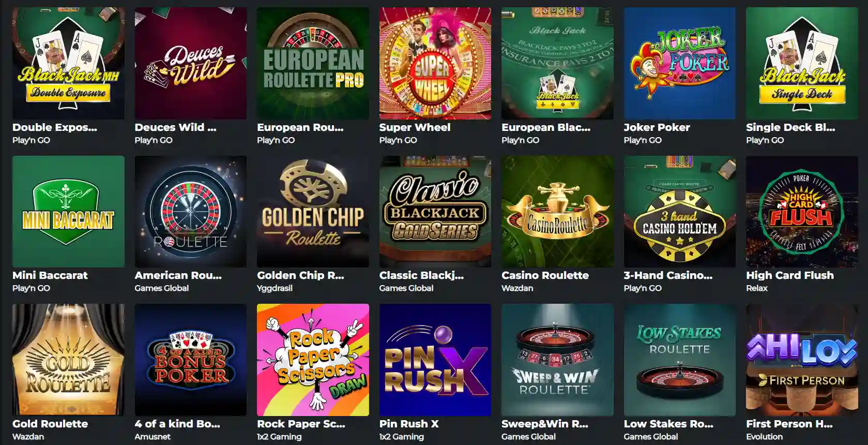This screenshot has height=445, width=868.
Task: Open the Joker Poker game tile
Action: 680,63
